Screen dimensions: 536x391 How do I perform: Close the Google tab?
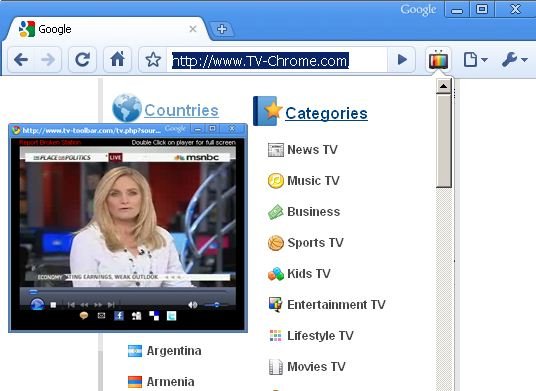pyautogui.click(x=193, y=29)
